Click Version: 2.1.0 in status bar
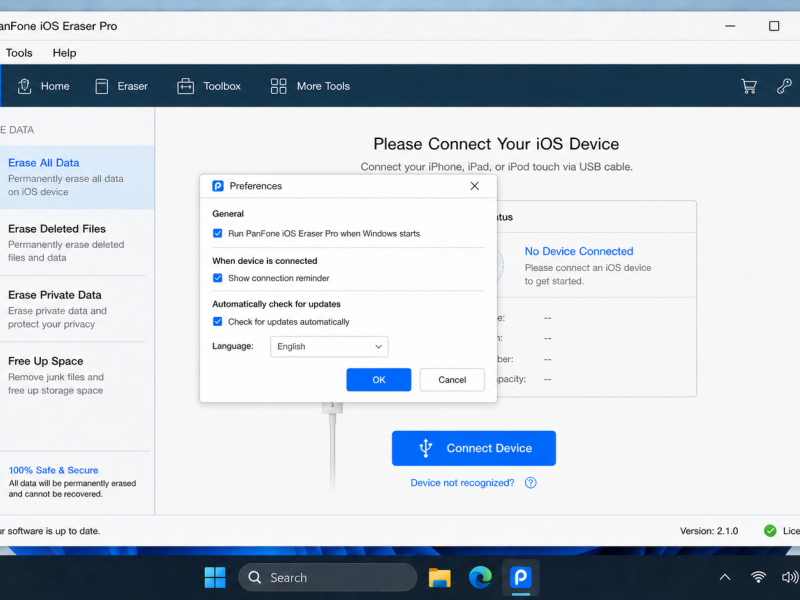 709,531
